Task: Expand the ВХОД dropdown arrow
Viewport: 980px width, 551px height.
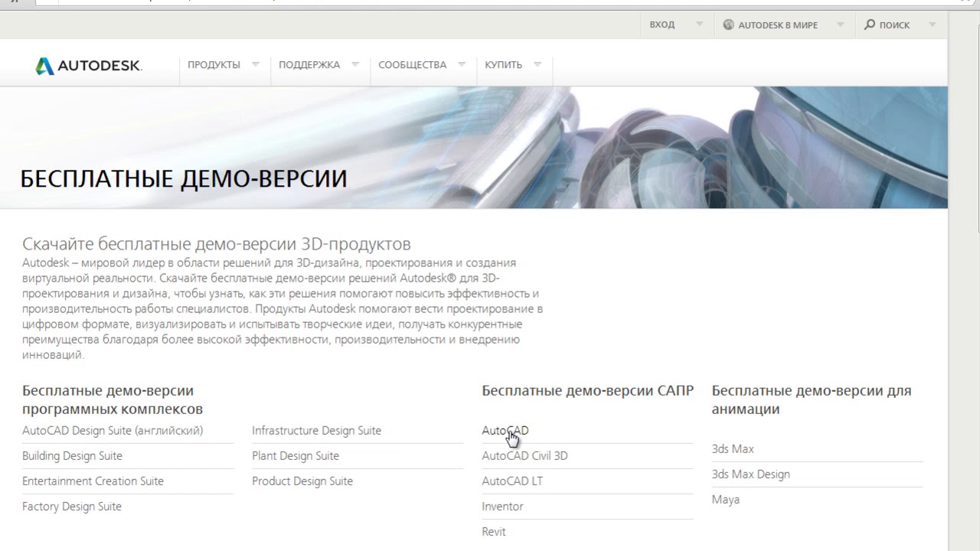Action: tap(699, 24)
